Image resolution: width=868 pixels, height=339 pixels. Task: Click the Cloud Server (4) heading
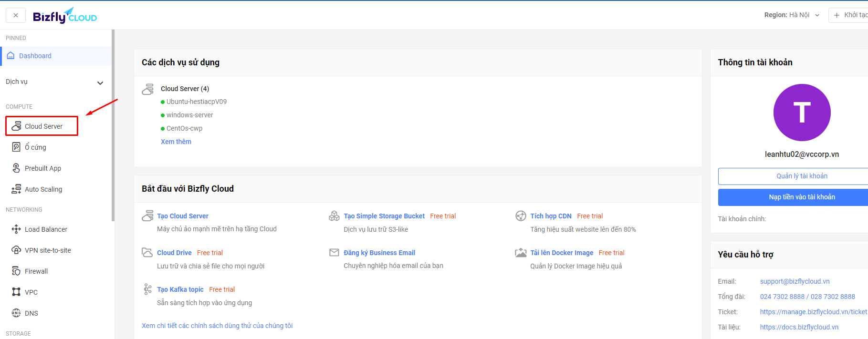pyautogui.click(x=185, y=89)
